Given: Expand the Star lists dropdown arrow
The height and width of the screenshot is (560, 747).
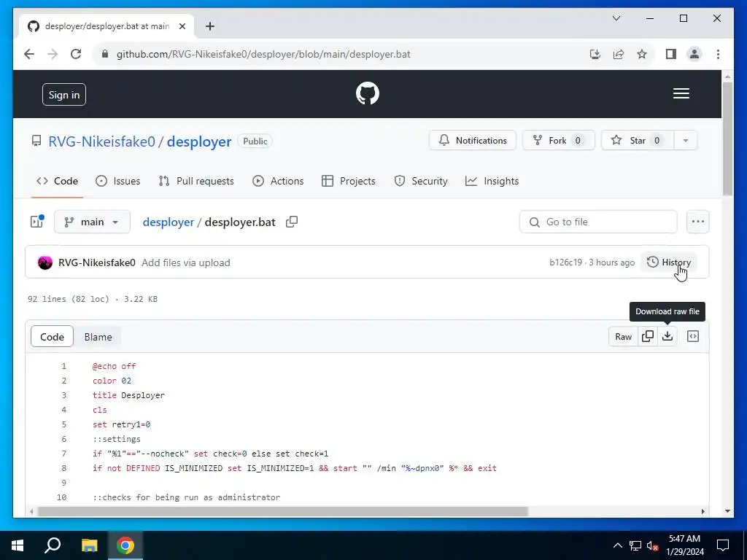Looking at the screenshot, I should 686,141.
